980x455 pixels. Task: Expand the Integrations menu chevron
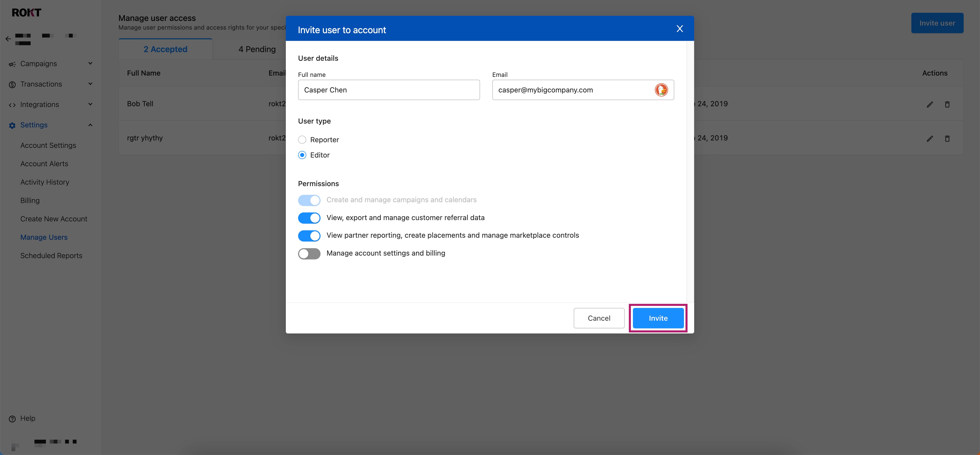click(x=90, y=104)
